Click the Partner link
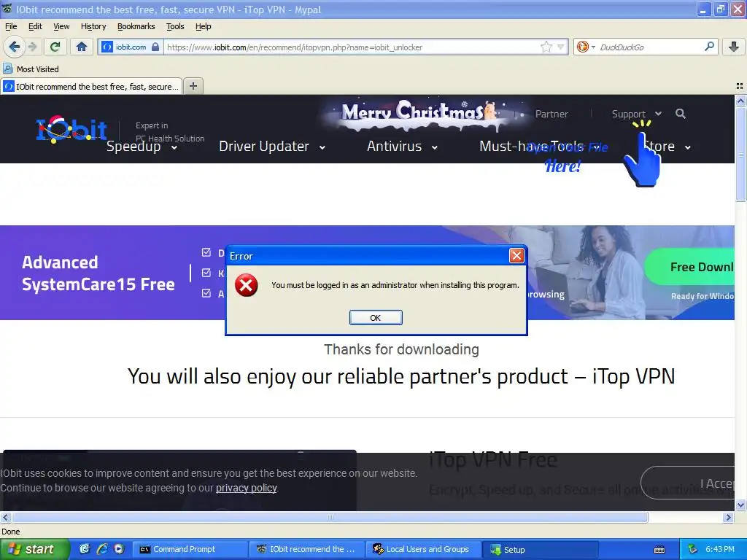747x560 pixels. pos(551,114)
